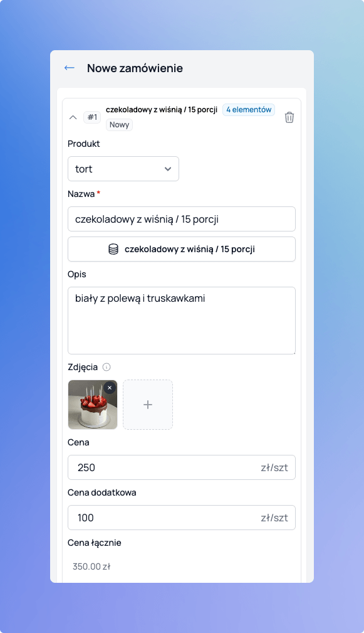Open the Produkt dropdown showing tort
Image resolution: width=364 pixels, height=633 pixels.
(123, 169)
